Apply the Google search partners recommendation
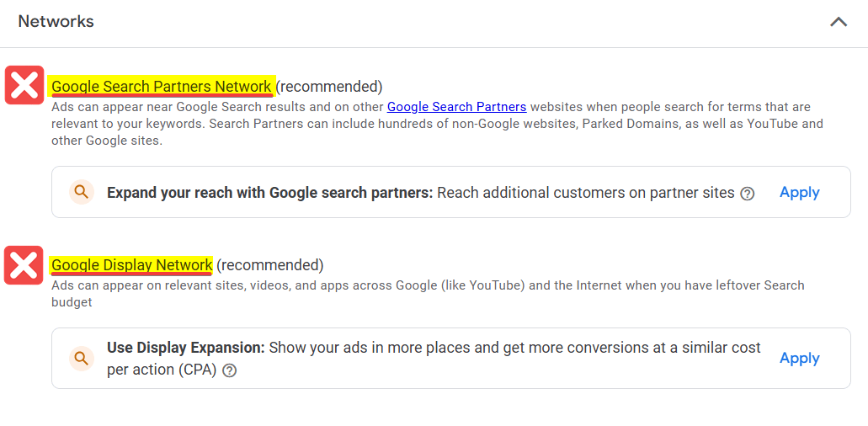 tap(799, 193)
